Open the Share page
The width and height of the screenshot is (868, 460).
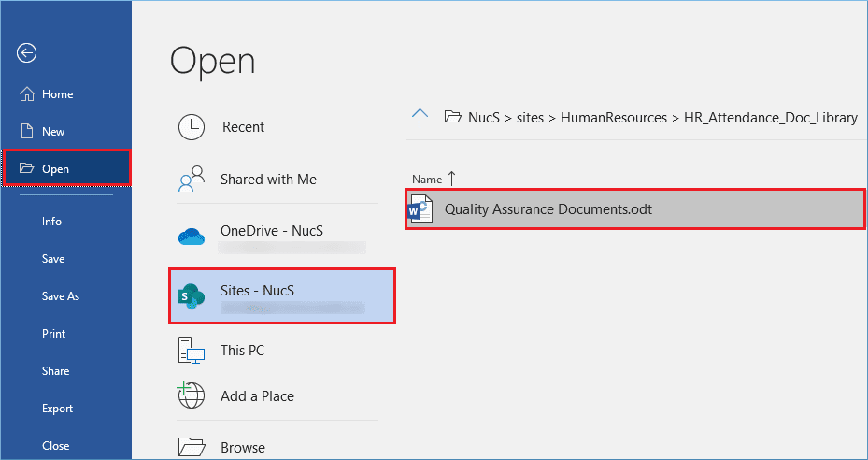[x=55, y=371]
